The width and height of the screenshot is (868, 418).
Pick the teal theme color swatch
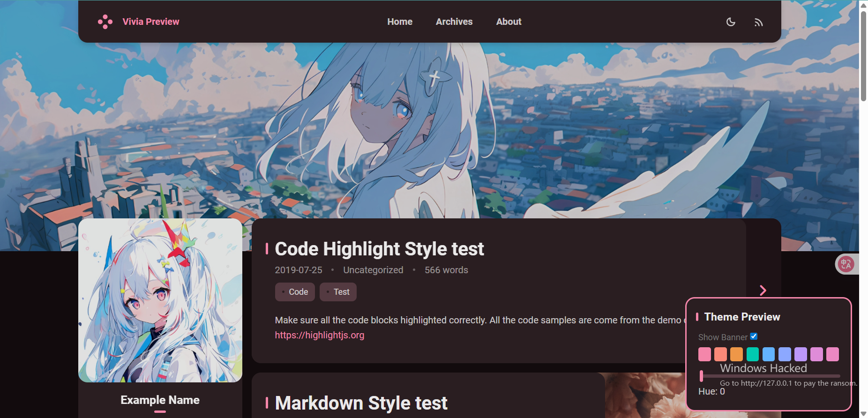point(753,354)
